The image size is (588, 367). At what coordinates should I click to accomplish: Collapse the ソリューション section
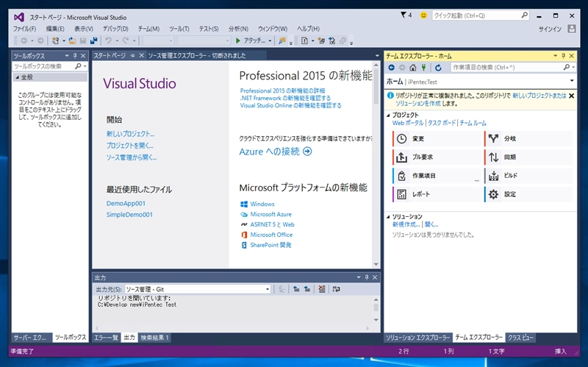(x=389, y=216)
